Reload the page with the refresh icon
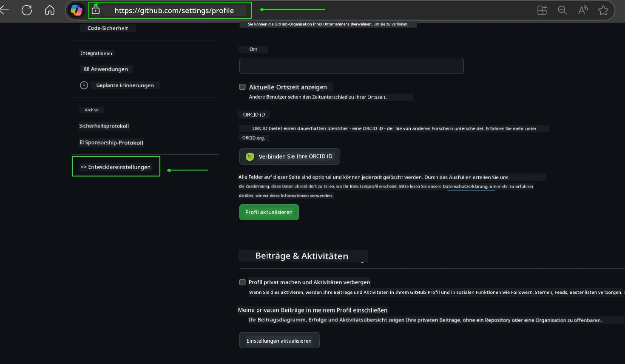 (27, 10)
